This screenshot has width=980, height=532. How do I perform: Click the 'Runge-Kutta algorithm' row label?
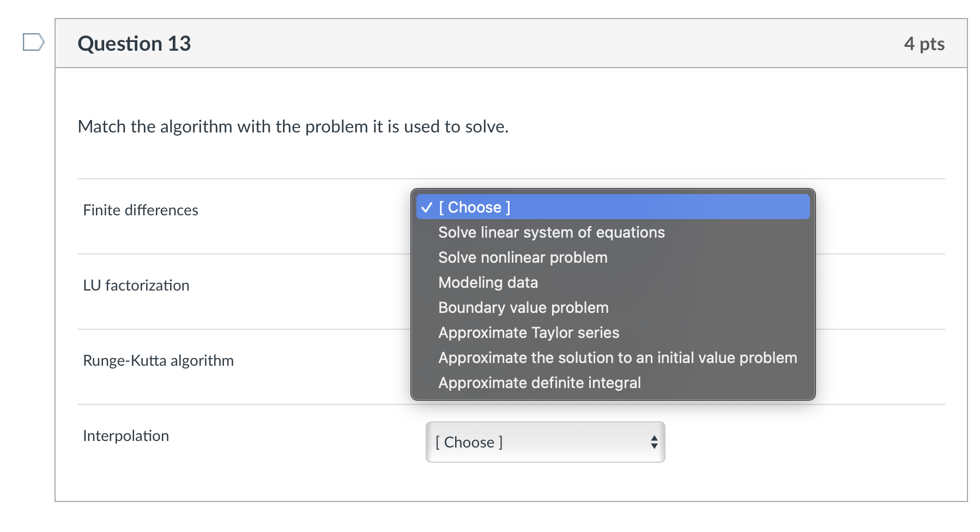(x=158, y=360)
